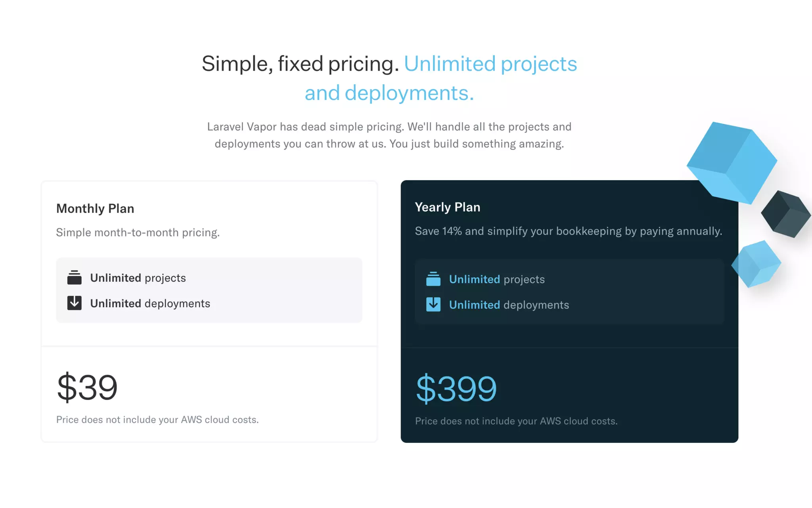Click "Unlimited projects" text in Monthly Plan
The image size is (812, 508).
pos(138,278)
